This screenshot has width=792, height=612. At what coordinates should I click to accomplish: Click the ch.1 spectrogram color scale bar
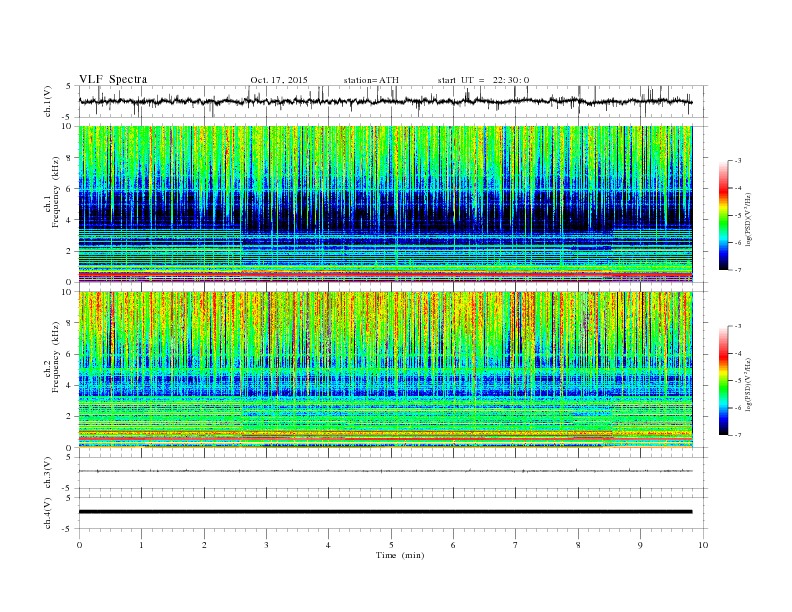pyautogui.click(x=723, y=216)
